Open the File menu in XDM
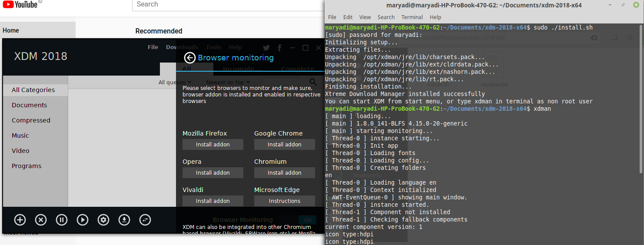 (153, 47)
